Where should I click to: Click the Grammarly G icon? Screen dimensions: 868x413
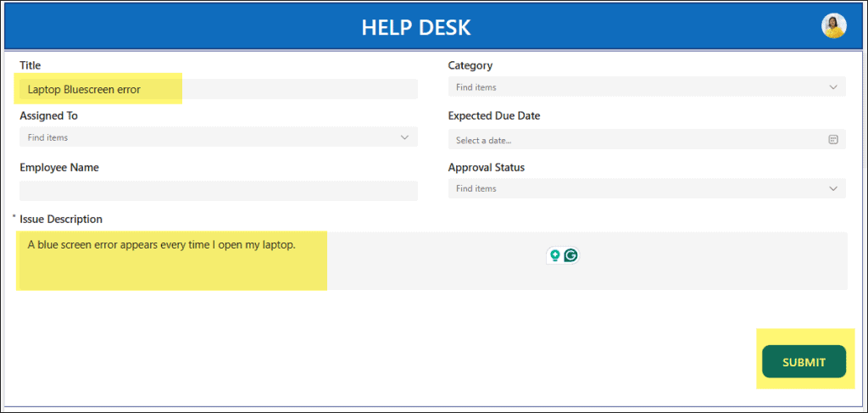[x=571, y=255]
